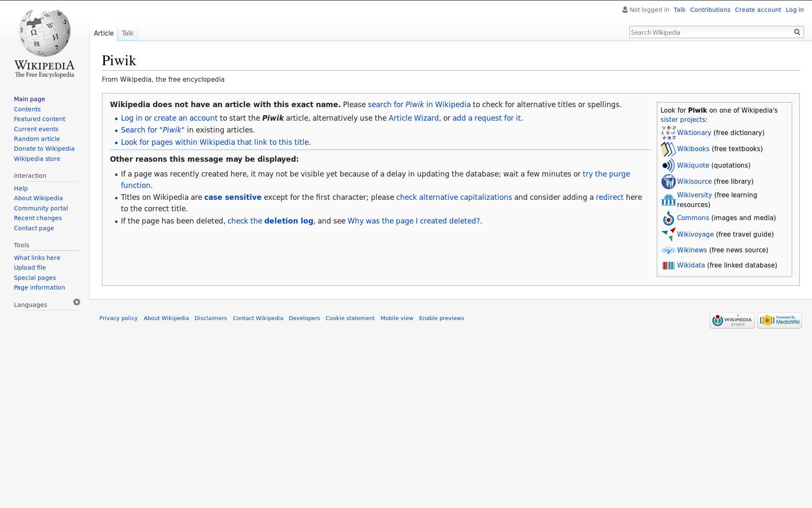Open Developers in the footer

pyautogui.click(x=304, y=318)
